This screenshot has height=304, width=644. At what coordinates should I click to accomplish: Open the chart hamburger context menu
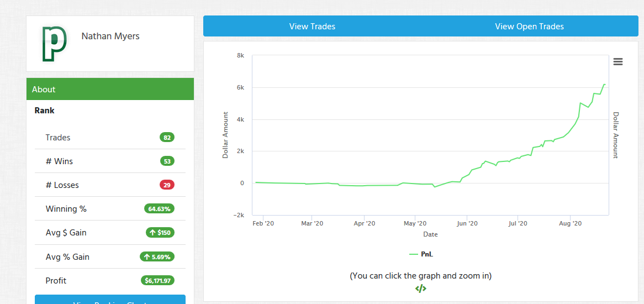pyautogui.click(x=618, y=62)
